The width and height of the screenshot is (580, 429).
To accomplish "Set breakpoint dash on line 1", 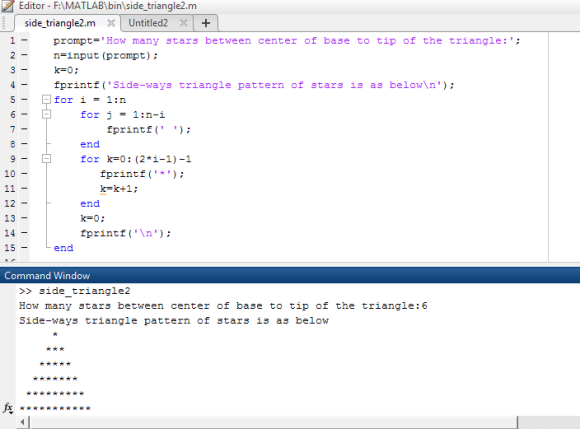I will coord(24,40).
